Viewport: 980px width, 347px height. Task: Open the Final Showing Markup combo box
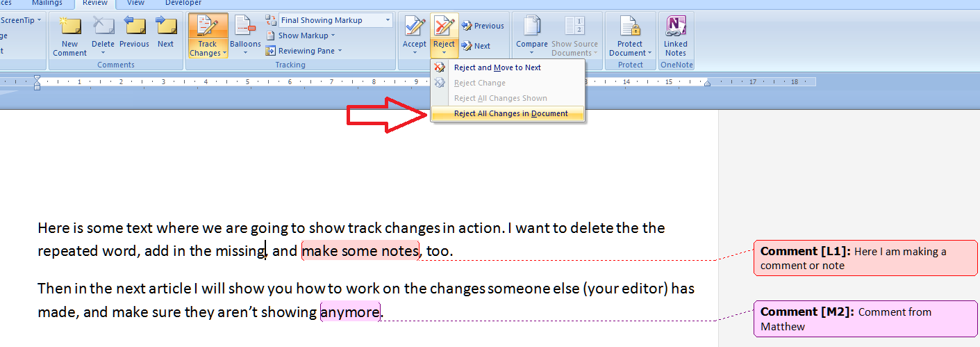pyautogui.click(x=335, y=20)
